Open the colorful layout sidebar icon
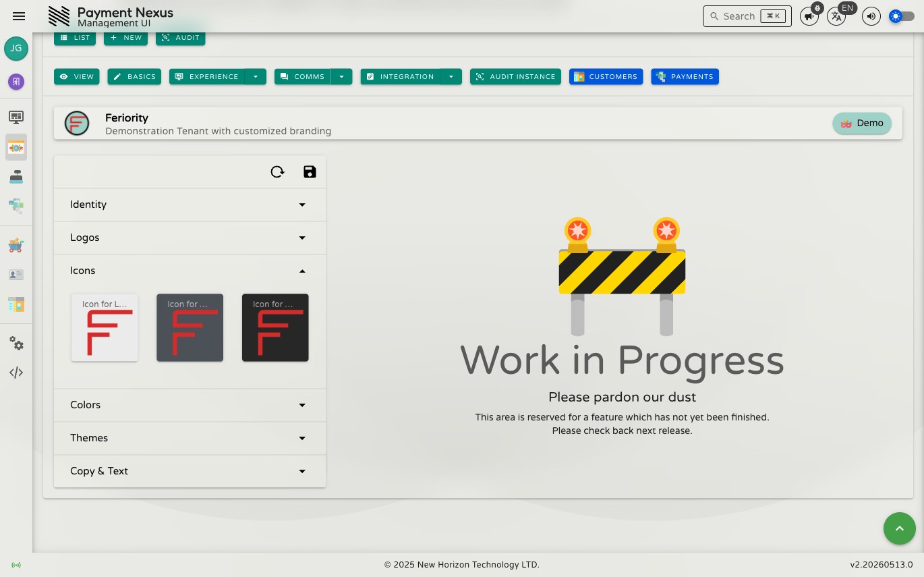 coord(16,304)
